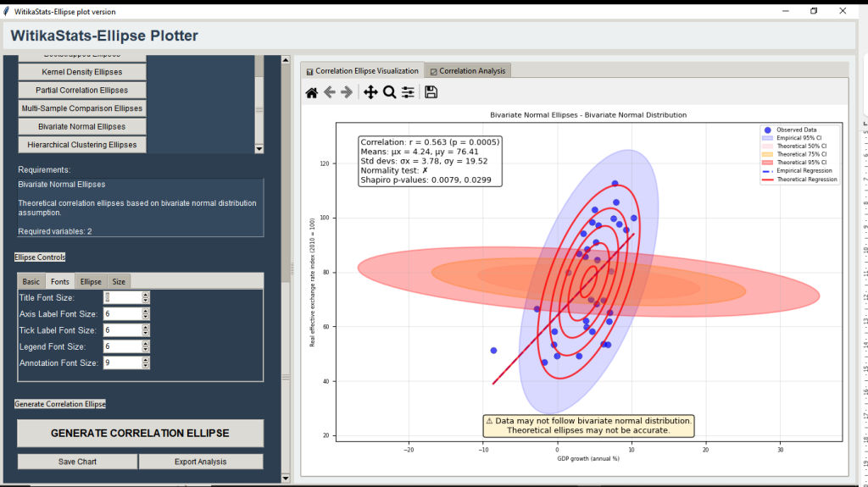
Task: Click the Requirements label
Action: click(x=44, y=170)
